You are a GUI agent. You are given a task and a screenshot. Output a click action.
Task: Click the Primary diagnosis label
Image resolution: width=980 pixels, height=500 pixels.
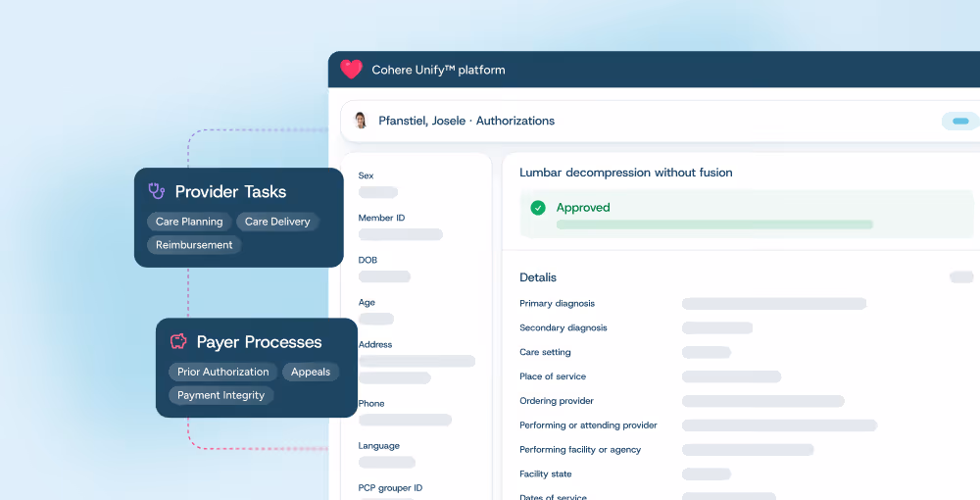(557, 303)
